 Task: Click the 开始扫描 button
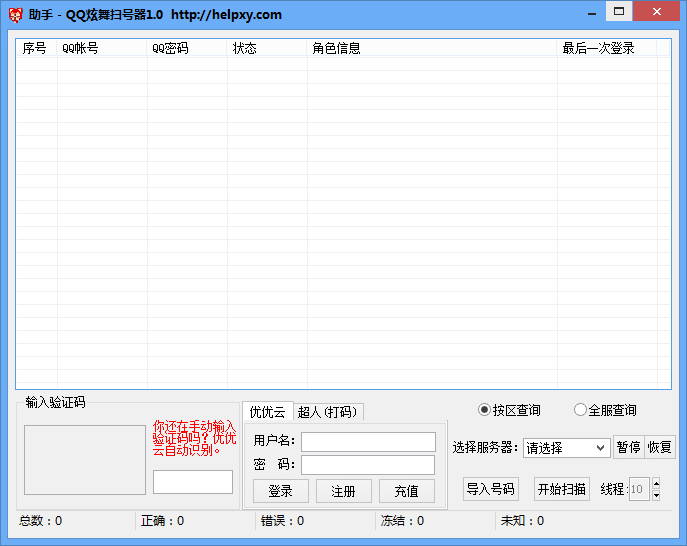(x=562, y=489)
